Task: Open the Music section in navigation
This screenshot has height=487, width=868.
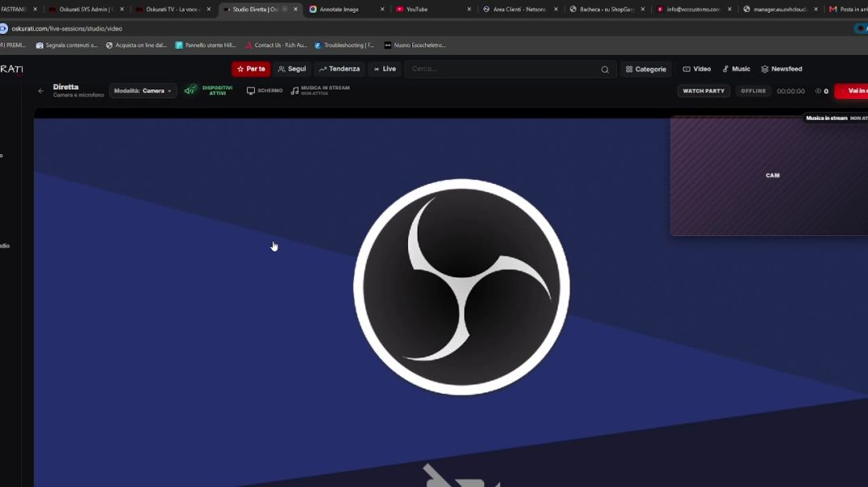Action: 737,69
